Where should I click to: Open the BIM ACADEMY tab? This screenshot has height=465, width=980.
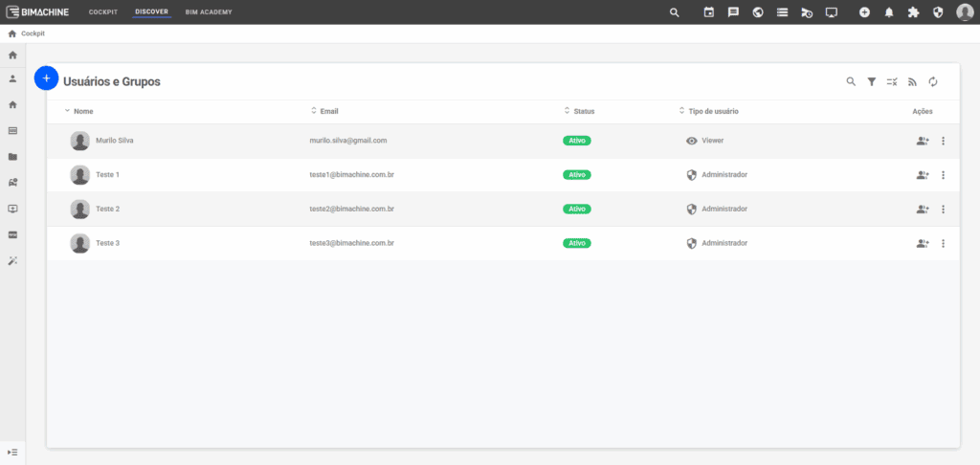(x=209, y=12)
